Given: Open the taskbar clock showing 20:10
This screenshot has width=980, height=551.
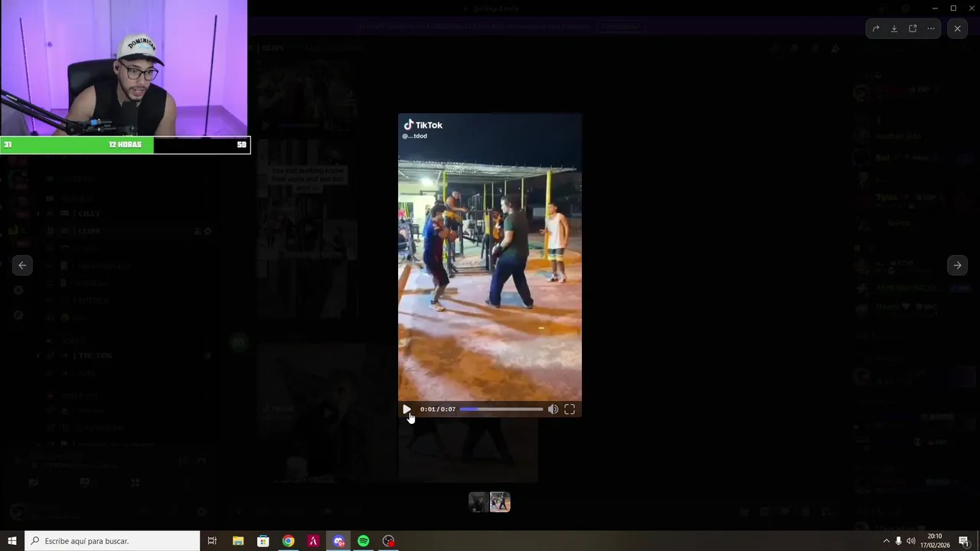Looking at the screenshot, I should pyautogui.click(x=935, y=541).
